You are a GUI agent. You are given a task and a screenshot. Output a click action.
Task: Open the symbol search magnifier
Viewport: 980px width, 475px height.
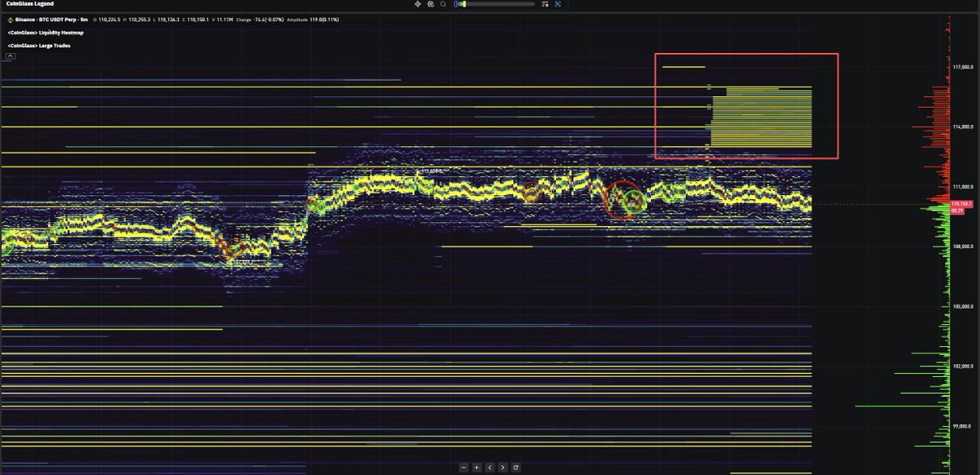coord(443,4)
